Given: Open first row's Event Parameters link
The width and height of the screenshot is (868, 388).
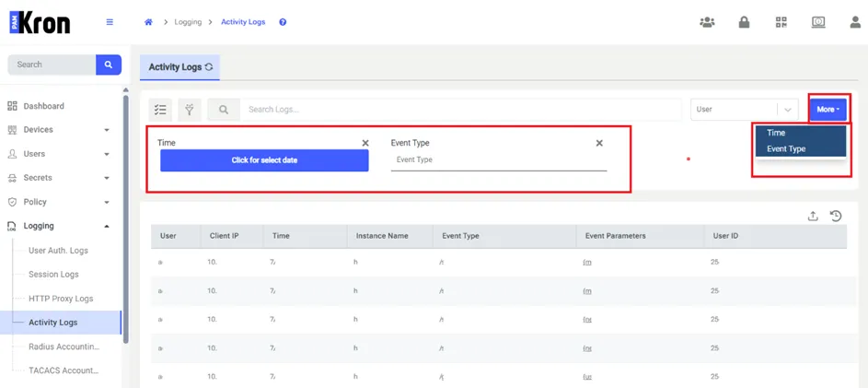Looking at the screenshot, I should point(587,262).
